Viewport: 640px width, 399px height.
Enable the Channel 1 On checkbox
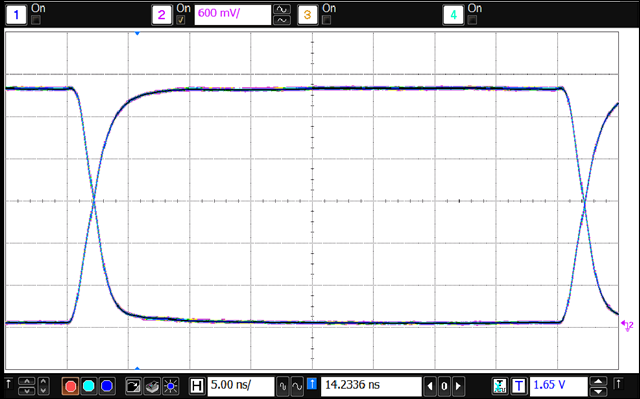point(36,20)
